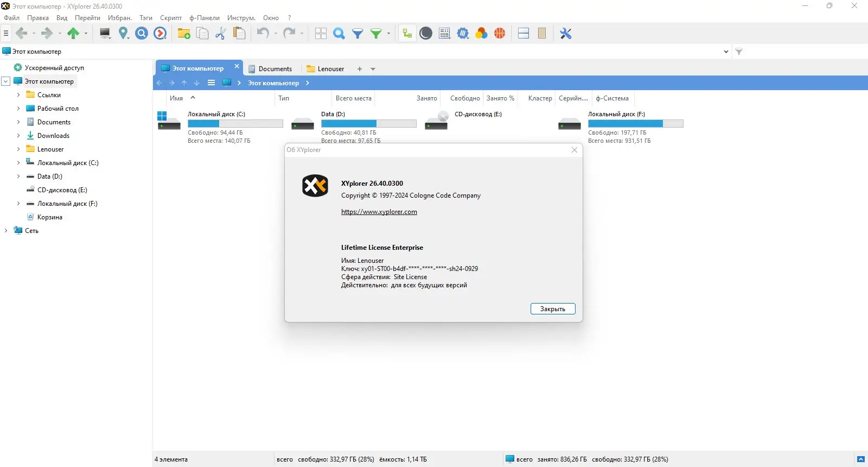This screenshot has height=467, width=868.
Task: Click the location pin hotlist icon
Action: click(124, 34)
